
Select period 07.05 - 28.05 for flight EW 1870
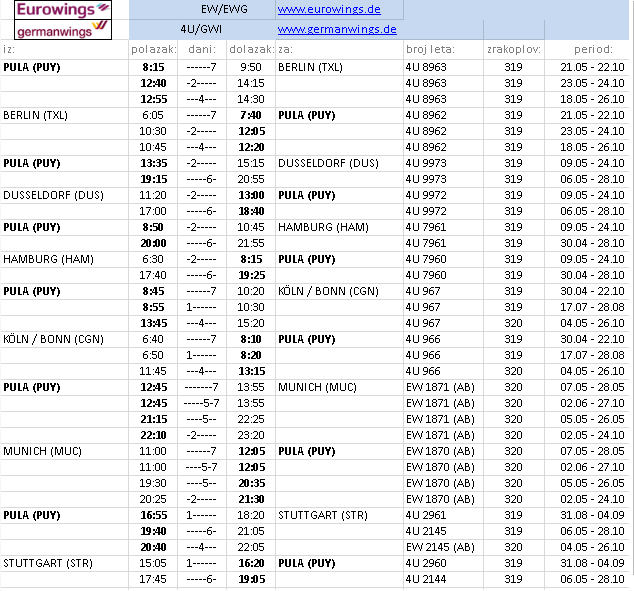[x=592, y=451]
